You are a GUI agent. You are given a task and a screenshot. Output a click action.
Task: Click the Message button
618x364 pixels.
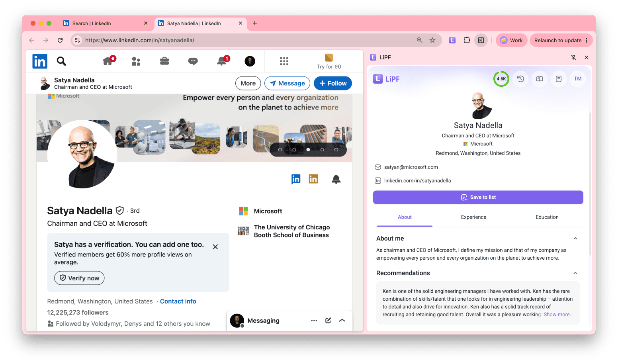coord(287,83)
